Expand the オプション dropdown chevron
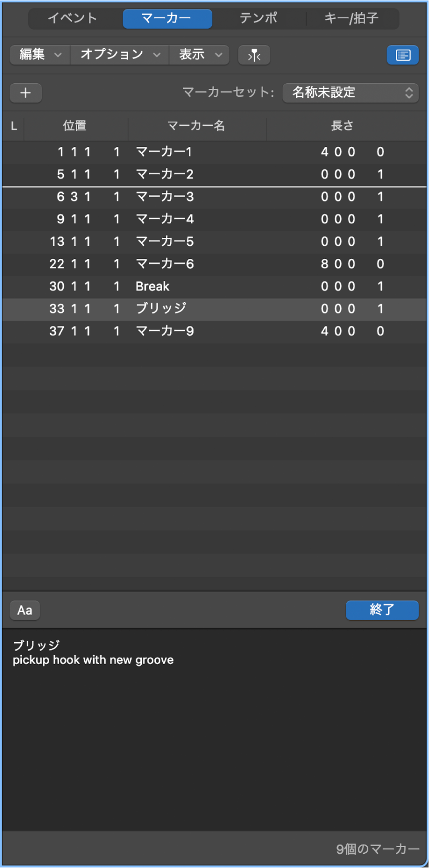Viewport: 430px width, 868px height. pyautogui.click(x=157, y=55)
